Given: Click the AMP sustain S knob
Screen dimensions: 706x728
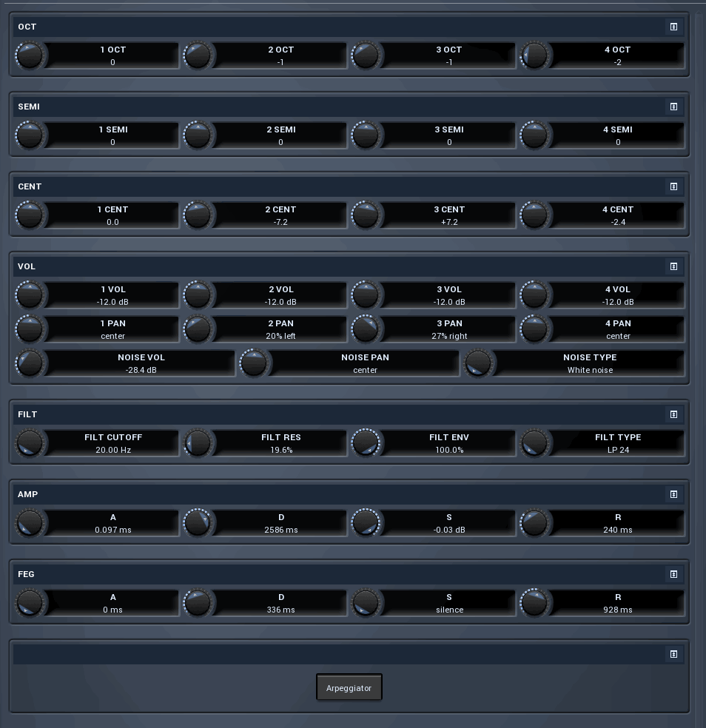Looking at the screenshot, I should coord(366,523).
